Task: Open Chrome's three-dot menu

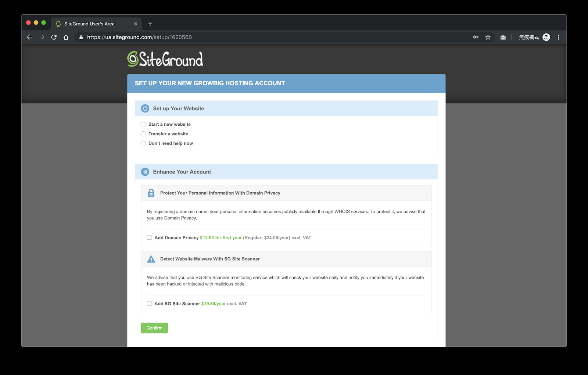Action: [x=558, y=37]
